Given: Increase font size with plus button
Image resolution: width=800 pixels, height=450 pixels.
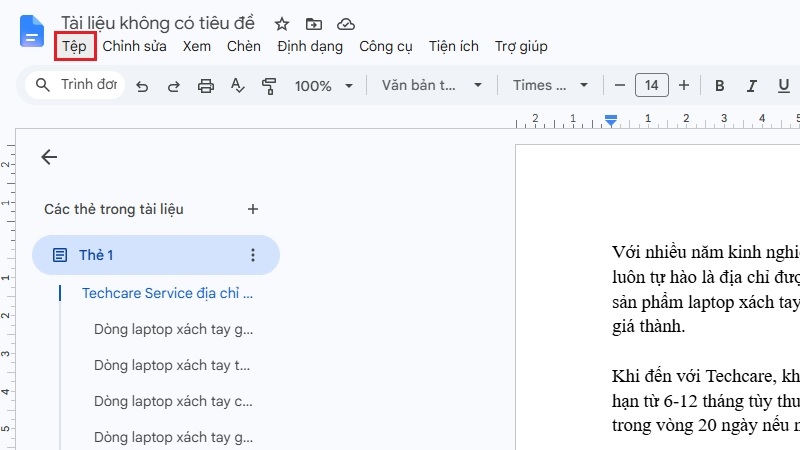Looking at the screenshot, I should [x=684, y=85].
